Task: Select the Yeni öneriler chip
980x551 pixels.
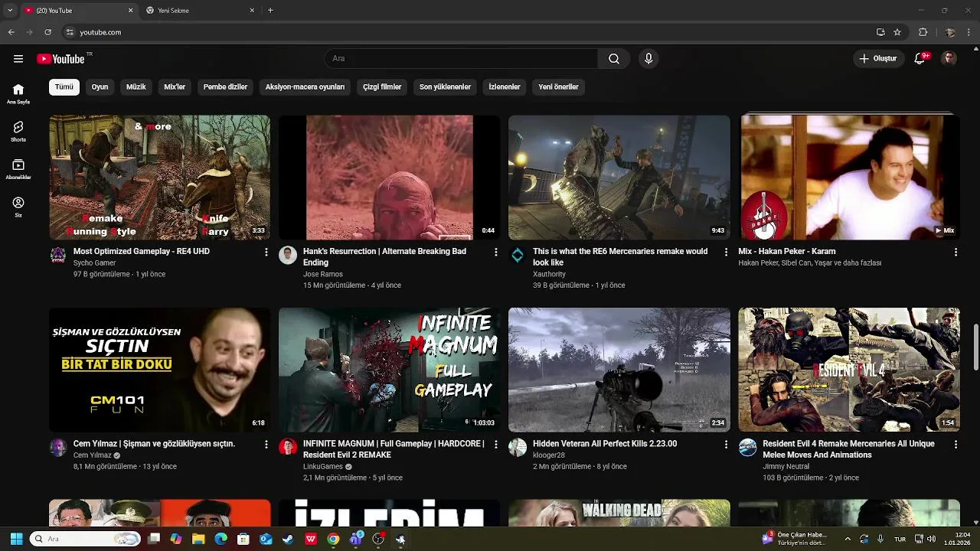Action: click(x=558, y=87)
